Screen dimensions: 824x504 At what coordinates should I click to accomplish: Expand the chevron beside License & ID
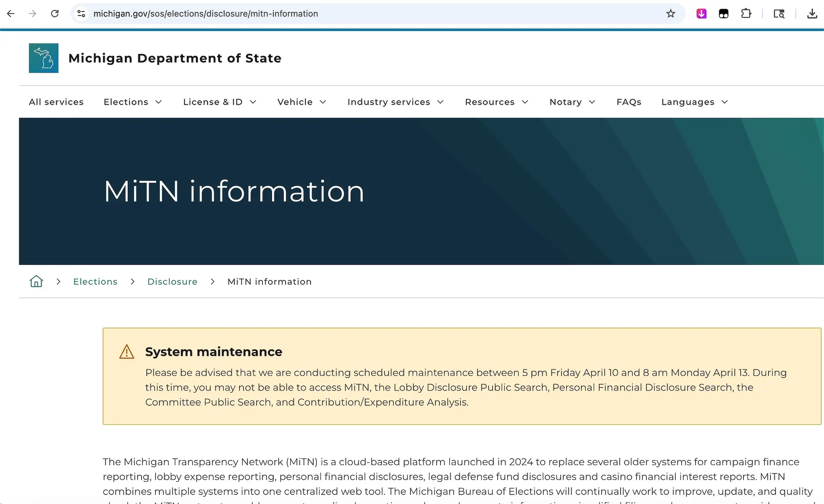[x=253, y=102]
